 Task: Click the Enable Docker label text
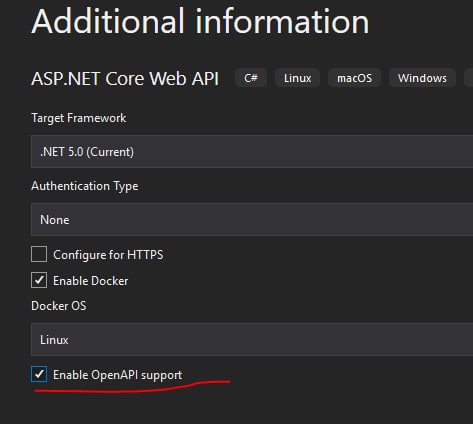point(91,281)
